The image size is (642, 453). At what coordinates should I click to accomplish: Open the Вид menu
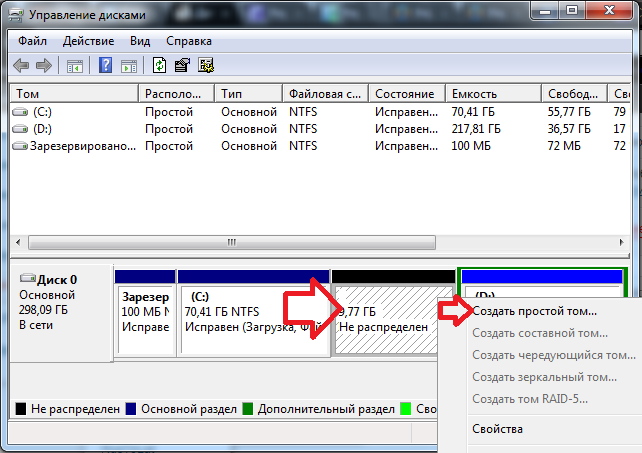[140, 41]
